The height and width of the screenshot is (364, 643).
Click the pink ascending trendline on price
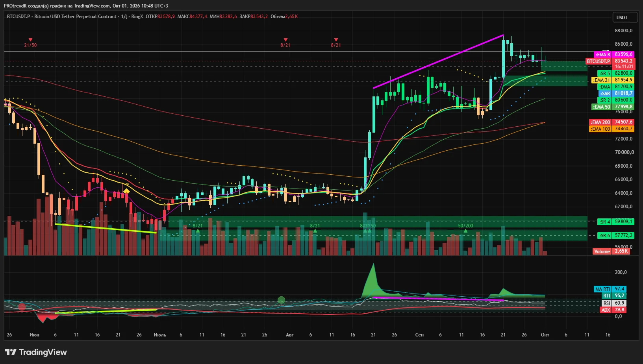coord(438,61)
